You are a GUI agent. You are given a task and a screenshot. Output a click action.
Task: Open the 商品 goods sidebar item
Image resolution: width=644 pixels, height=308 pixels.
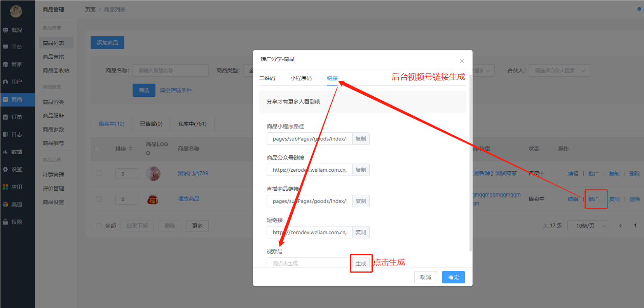(x=17, y=99)
